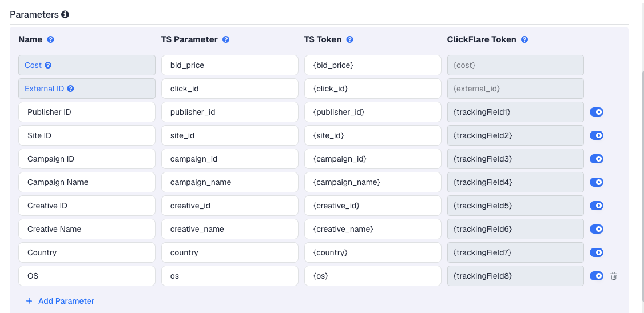Turn off the Creative Name parameter switch
644x313 pixels.
tap(597, 229)
